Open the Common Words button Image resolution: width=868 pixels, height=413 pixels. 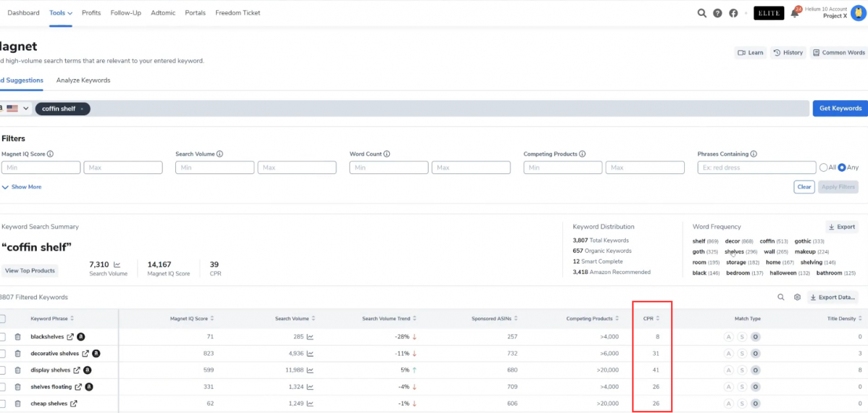pyautogui.click(x=838, y=53)
